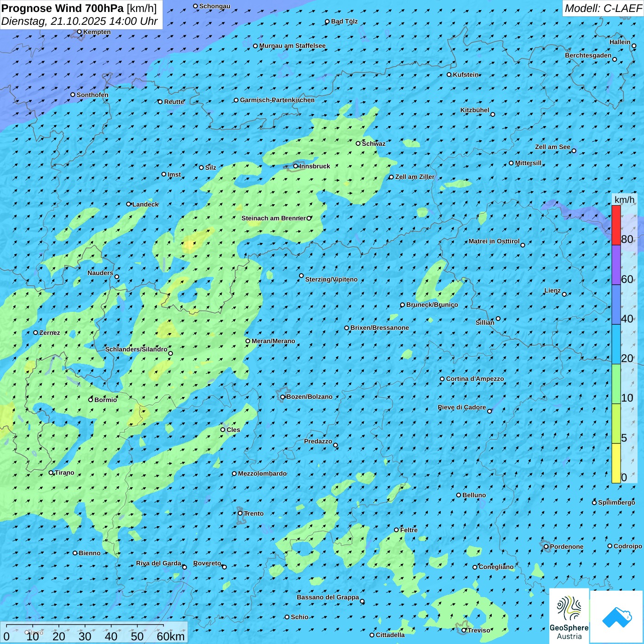Click the 'Rovereto' label
The height and width of the screenshot is (644, 644).
207,563
